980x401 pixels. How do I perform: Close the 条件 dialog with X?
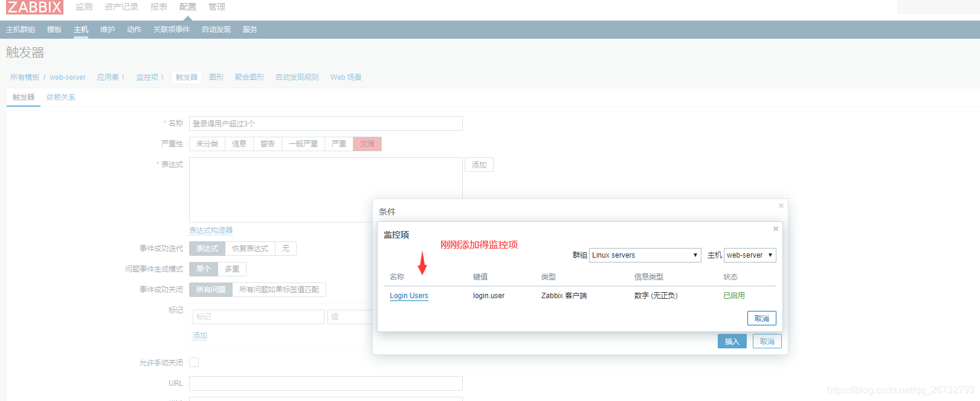781,206
